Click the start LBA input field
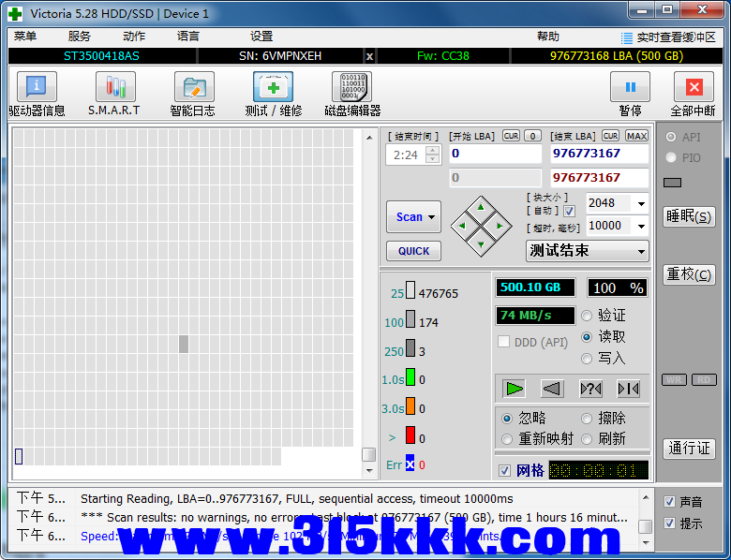Image resolution: width=731 pixels, height=560 pixels. [x=496, y=154]
